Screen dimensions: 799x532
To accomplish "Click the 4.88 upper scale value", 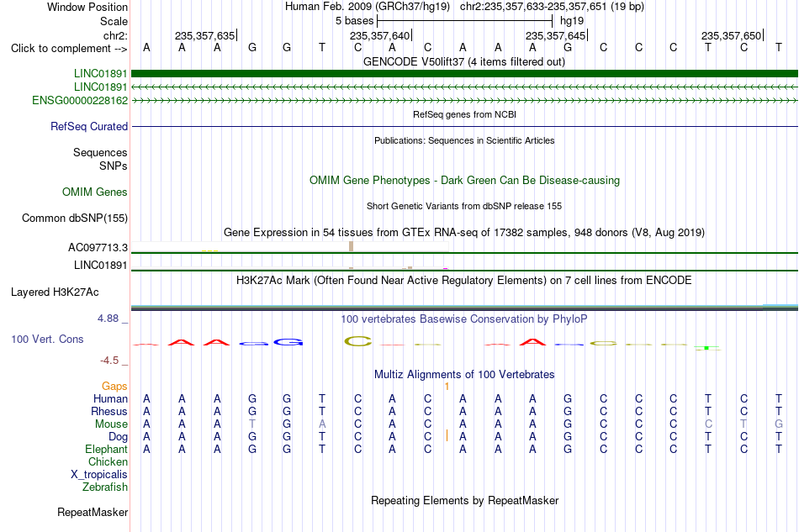I will coord(108,319).
